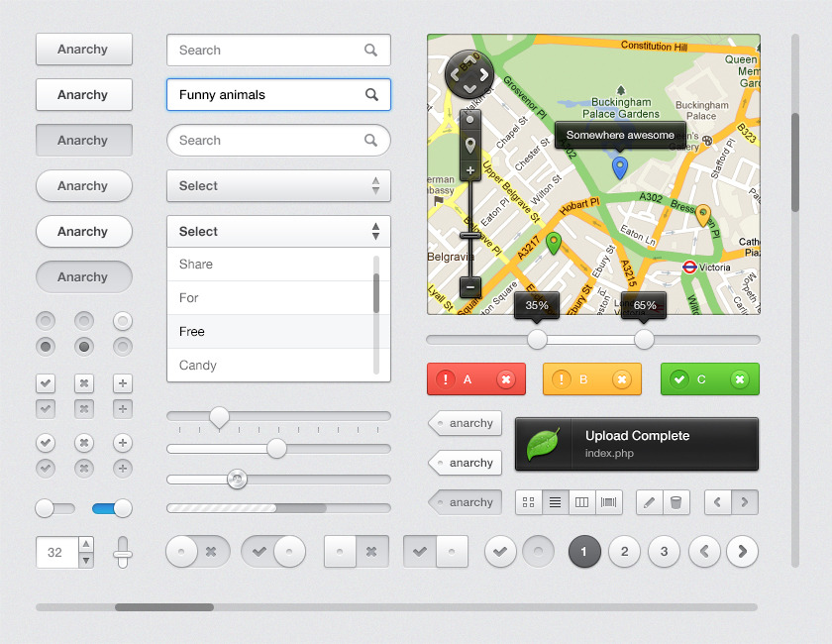Open the collapsed Select dropdown

(x=278, y=186)
